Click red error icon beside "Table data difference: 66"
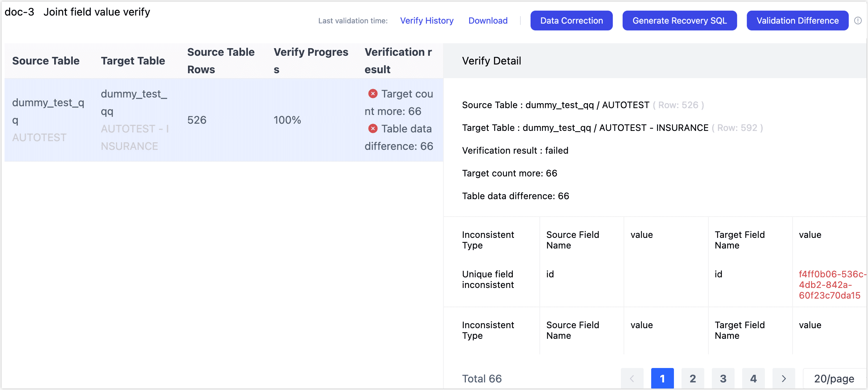 pyautogui.click(x=373, y=129)
